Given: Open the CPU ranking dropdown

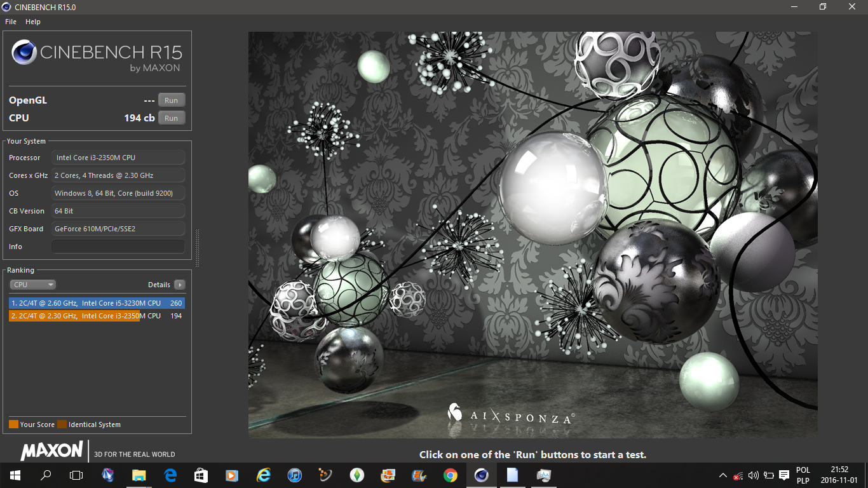Looking at the screenshot, I should [x=33, y=285].
